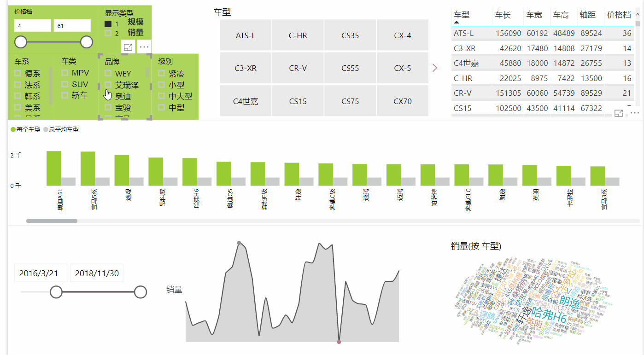The image size is (644, 355).
Task: Click the up caret on the table's vertical scrollbar
Action: click(638, 15)
